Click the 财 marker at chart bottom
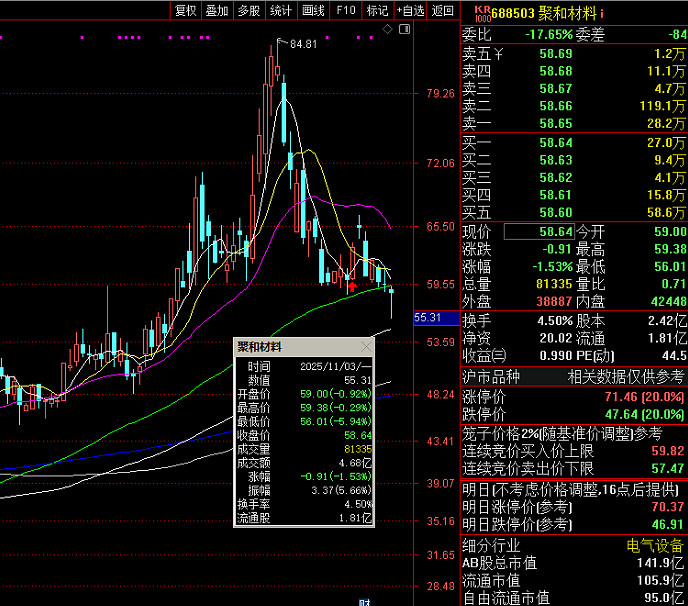688x606 pixels. click(366, 601)
